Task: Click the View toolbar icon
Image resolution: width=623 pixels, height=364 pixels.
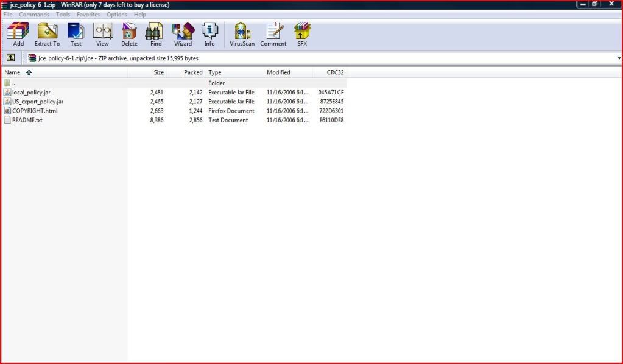Action: [102, 34]
